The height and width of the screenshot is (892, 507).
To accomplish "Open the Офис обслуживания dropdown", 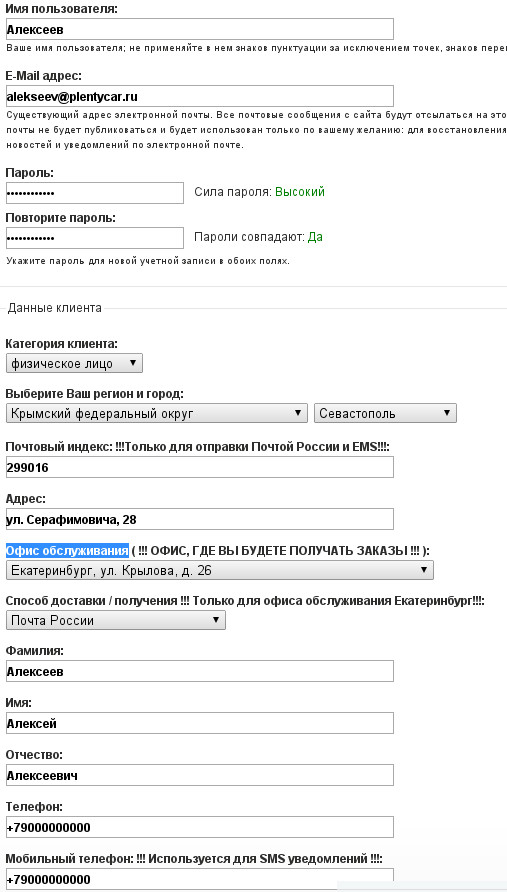I will tap(220, 570).
